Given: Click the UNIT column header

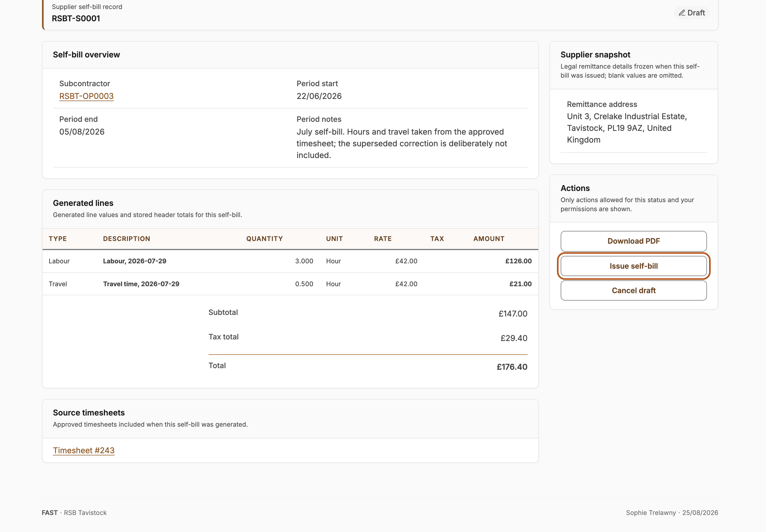Looking at the screenshot, I should pyautogui.click(x=334, y=239).
